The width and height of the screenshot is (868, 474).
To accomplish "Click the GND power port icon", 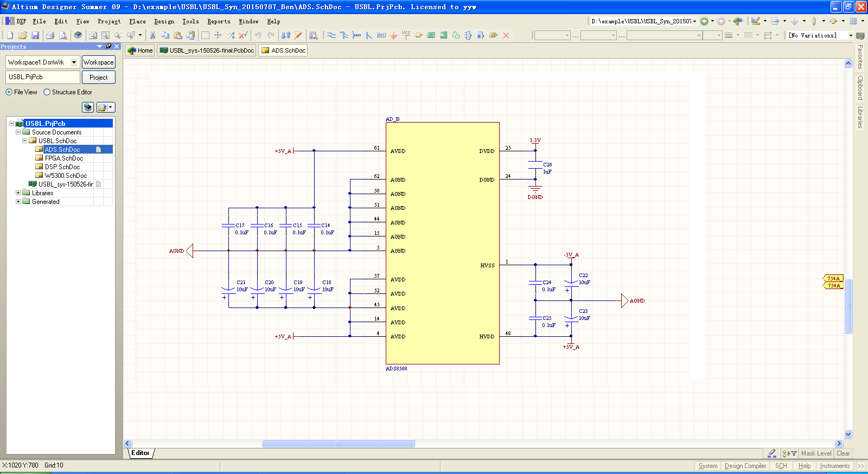I will [394, 35].
